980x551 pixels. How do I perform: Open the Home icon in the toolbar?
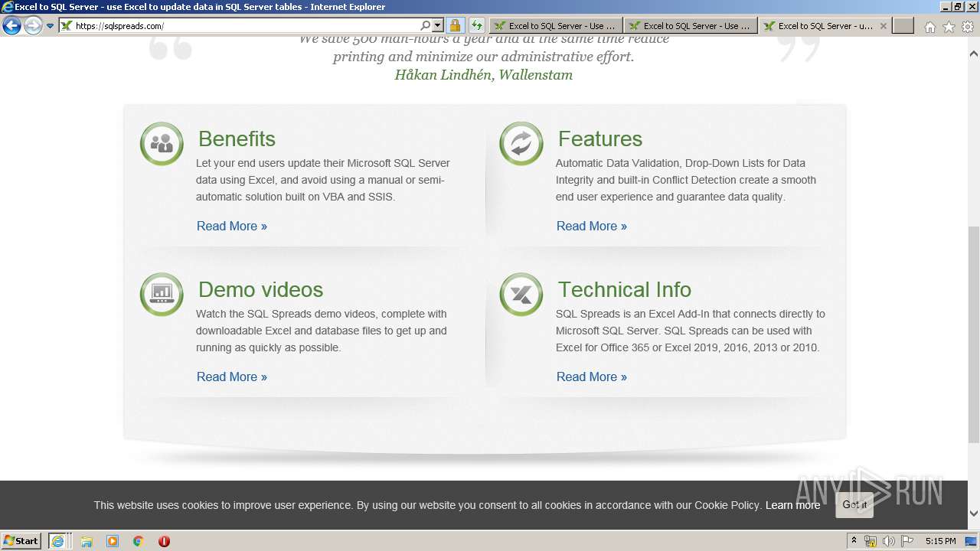pos(929,27)
